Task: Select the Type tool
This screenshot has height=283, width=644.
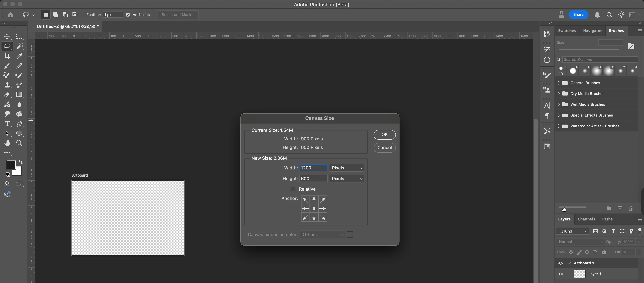Action: point(7,124)
